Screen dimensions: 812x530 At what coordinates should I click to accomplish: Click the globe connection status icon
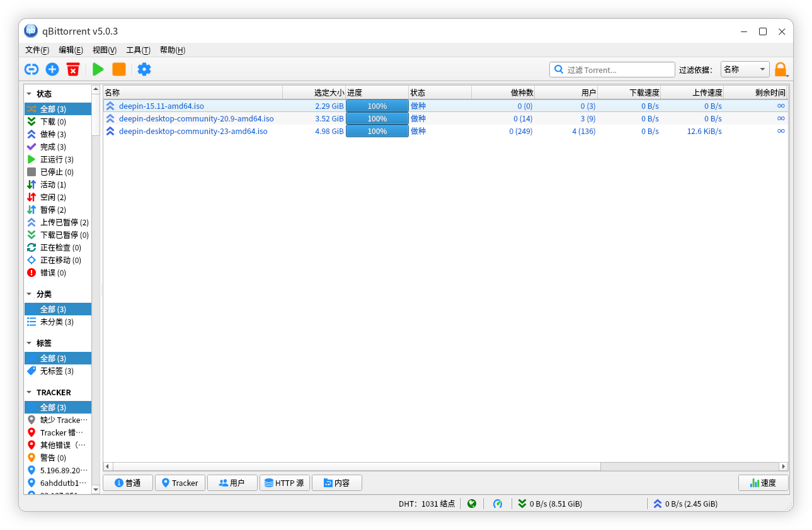[472, 504]
